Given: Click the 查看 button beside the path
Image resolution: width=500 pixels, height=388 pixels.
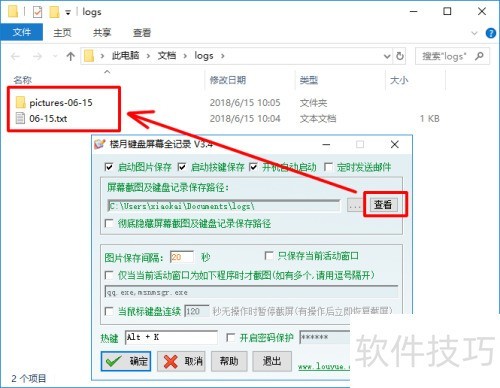Looking at the screenshot, I should pos(383,205).
